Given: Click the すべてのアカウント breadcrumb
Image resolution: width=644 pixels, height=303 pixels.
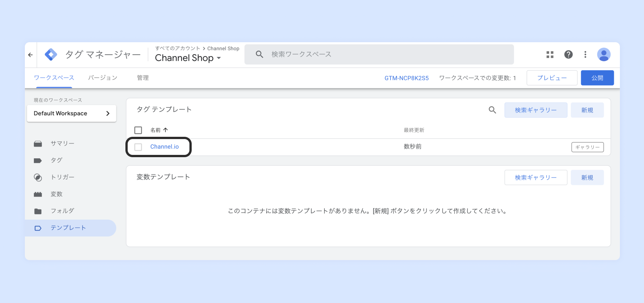Looking at the screenshot, I should (x=177, y=48).
